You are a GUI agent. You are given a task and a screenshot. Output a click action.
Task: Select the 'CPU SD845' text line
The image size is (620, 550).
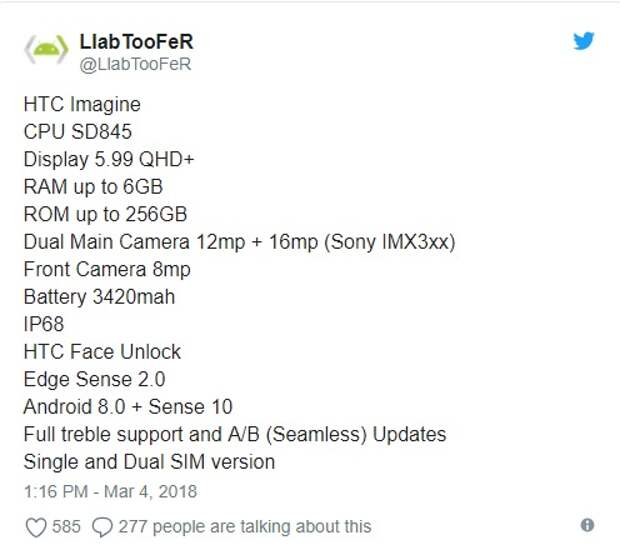click(78, 132)
